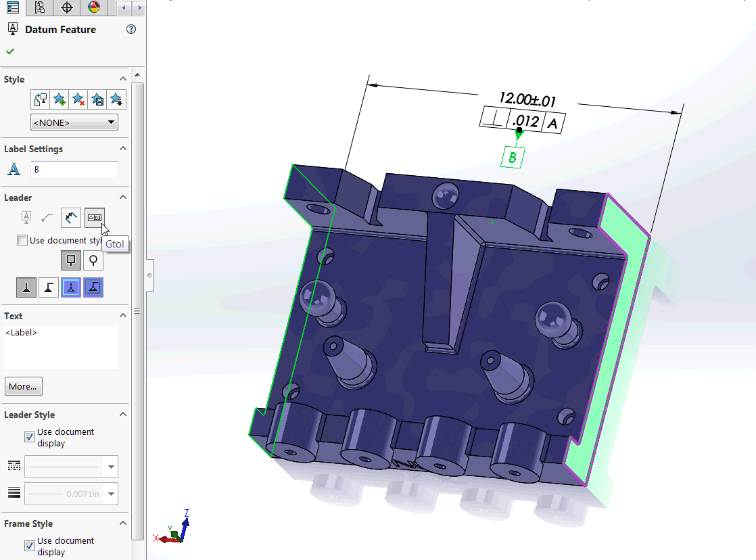Enable Use document style in Leader section
The image size is (756, 560).
[22, 239]
